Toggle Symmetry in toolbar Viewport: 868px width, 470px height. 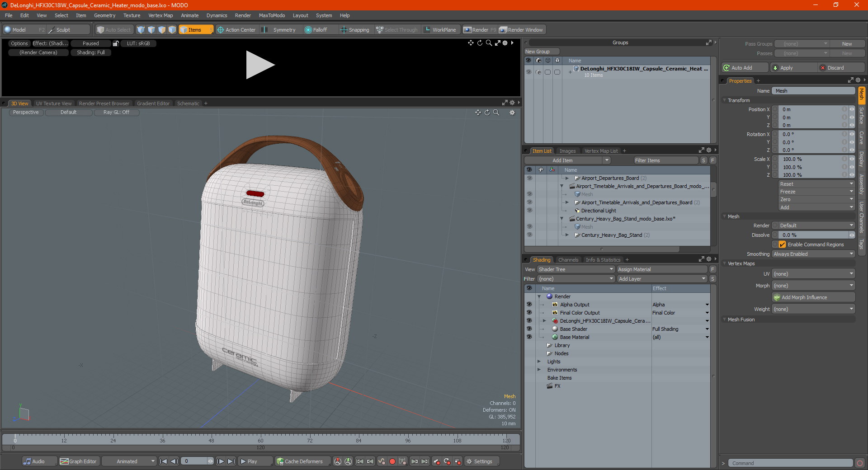pos(279,30)
